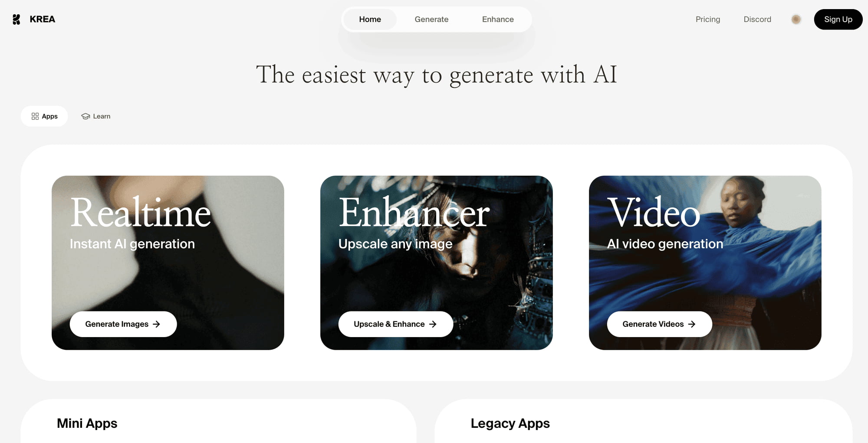Image resolution: width=868 pixels, height=443 pixels.
Task: Select the Enhance tab
Action: tap(498, 20)
